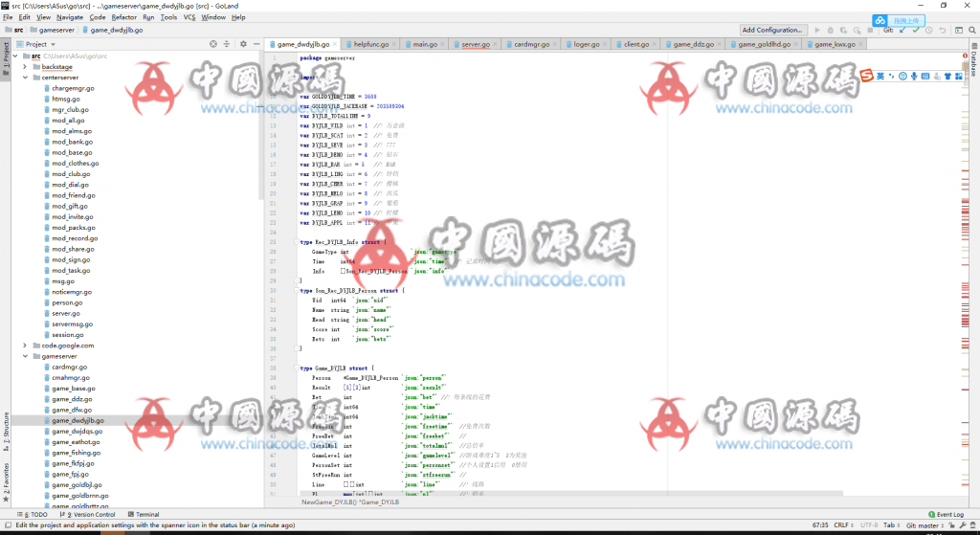The height and width of the screenshot is (535, 980).
Task: Open game_fishing.go in project tree
Action: coord(76,453)
